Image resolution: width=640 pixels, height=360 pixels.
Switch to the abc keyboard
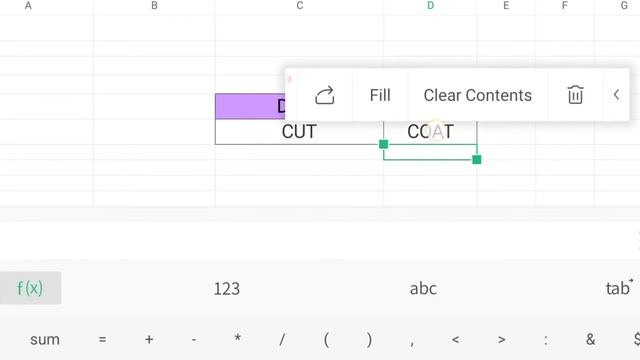(x=423, y=289)
